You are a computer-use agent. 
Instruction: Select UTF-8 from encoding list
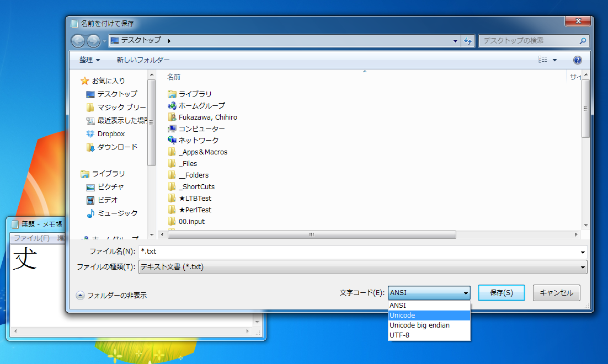[x=429, y=335]
